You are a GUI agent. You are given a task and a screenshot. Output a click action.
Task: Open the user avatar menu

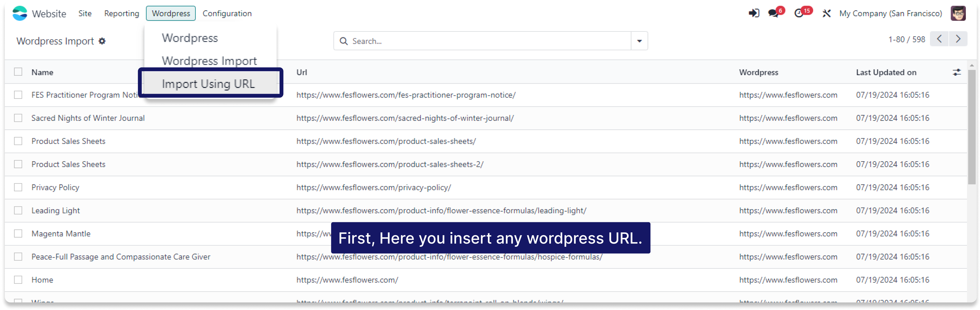(958, 13)
